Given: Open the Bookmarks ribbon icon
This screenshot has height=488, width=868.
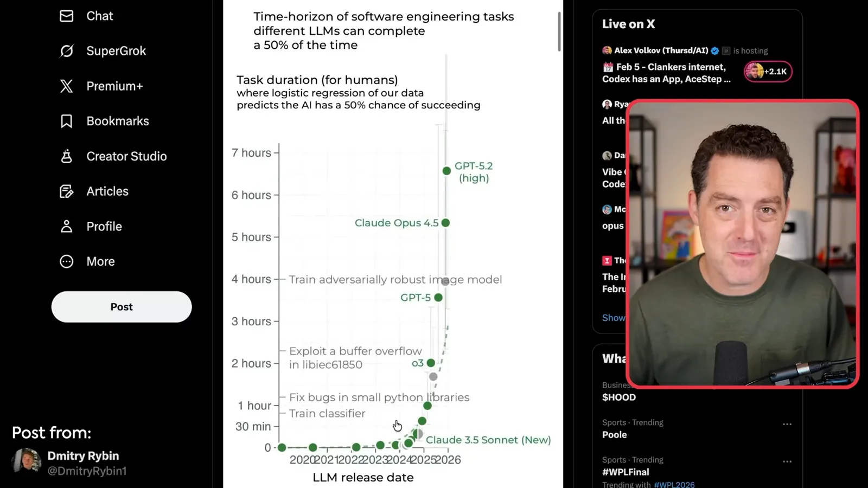Looking at the screenshot, I should 66,121.
